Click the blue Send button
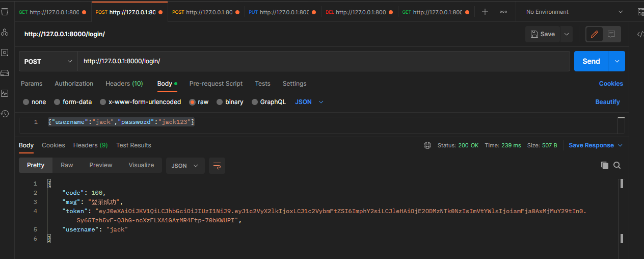 (x=591, y=61)
